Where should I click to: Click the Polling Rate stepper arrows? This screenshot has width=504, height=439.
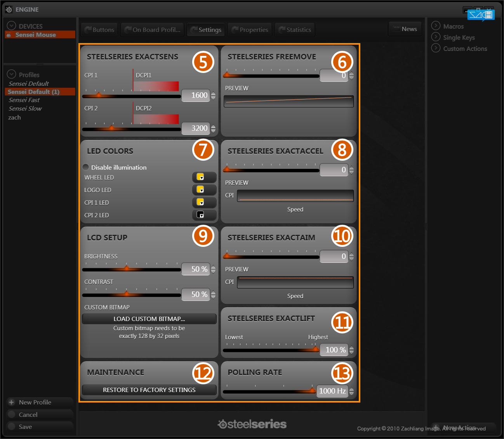[351, 391]
